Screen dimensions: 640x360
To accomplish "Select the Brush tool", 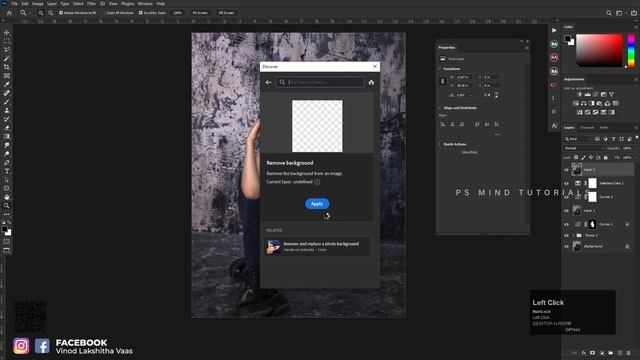I will point(7,102).
